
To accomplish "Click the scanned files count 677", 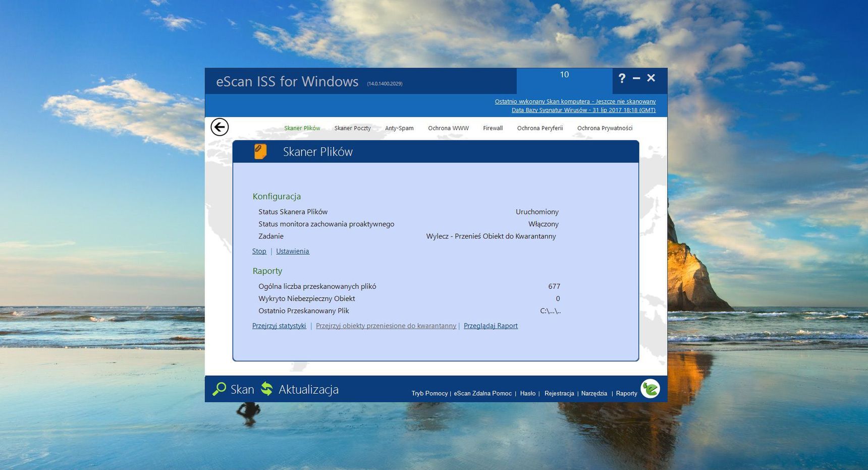I will point(554,286).
